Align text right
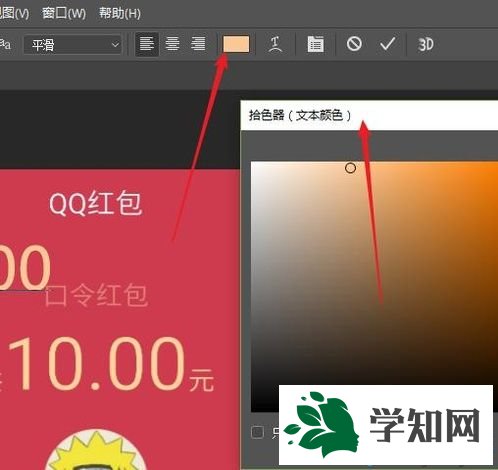 [198, 44]
